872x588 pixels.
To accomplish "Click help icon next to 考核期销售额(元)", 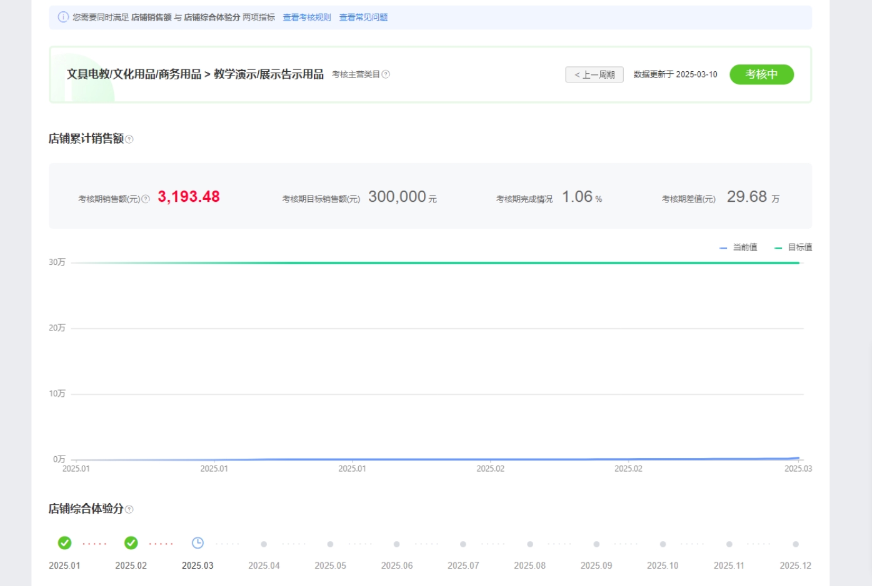I will (x=146, y=199).
